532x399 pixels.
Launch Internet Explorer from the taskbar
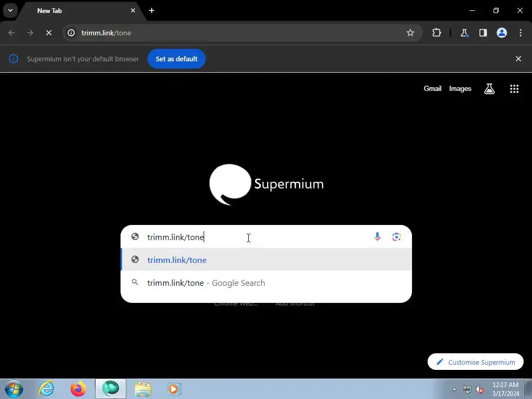click(46, 389)
